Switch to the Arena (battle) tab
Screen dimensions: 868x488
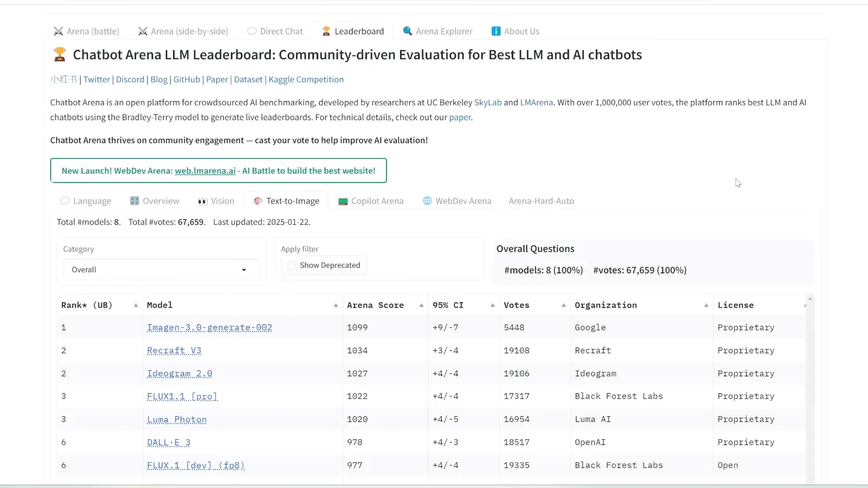[x=86, y=31]
